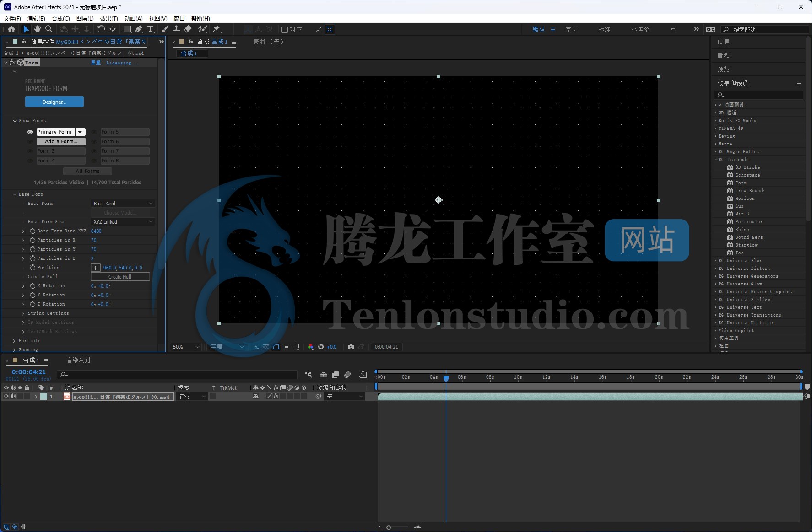812x532 pixels.
Task: Click the Create Null button
Action: [x=120, y=277]
